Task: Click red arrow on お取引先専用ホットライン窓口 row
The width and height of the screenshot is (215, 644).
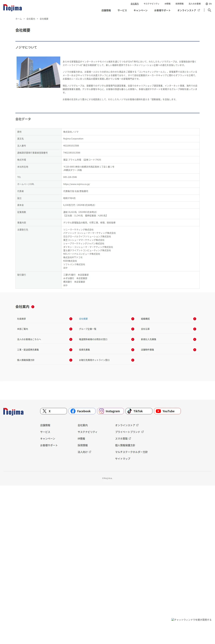Action: tap(133, 360)
